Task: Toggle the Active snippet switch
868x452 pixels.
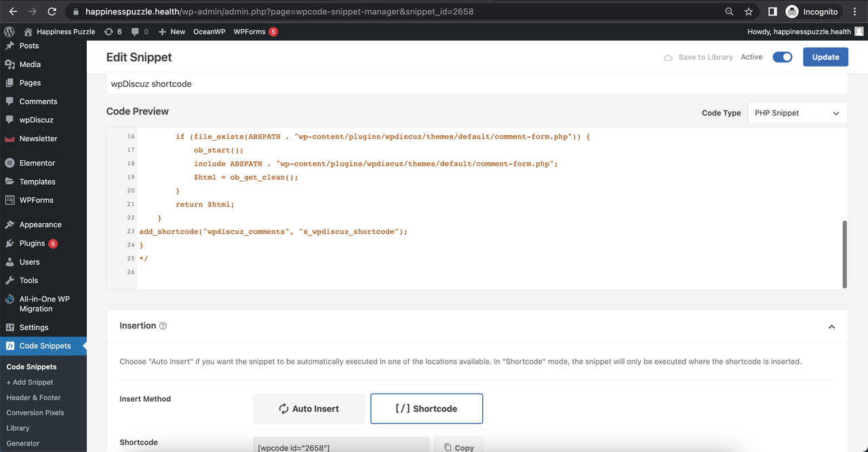Action: click(x=783, y=57)
